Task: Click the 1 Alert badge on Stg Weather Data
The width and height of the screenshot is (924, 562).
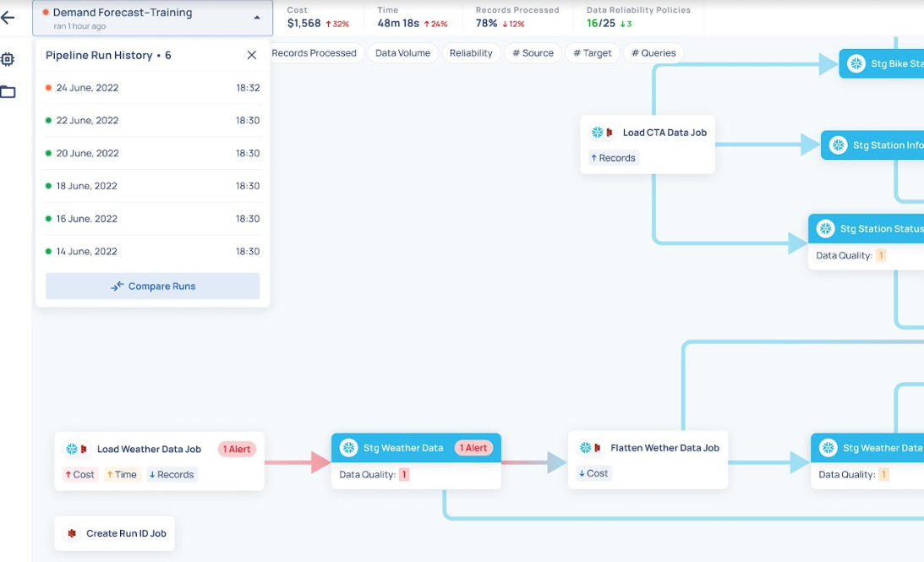Action: [x=473, y=448]
